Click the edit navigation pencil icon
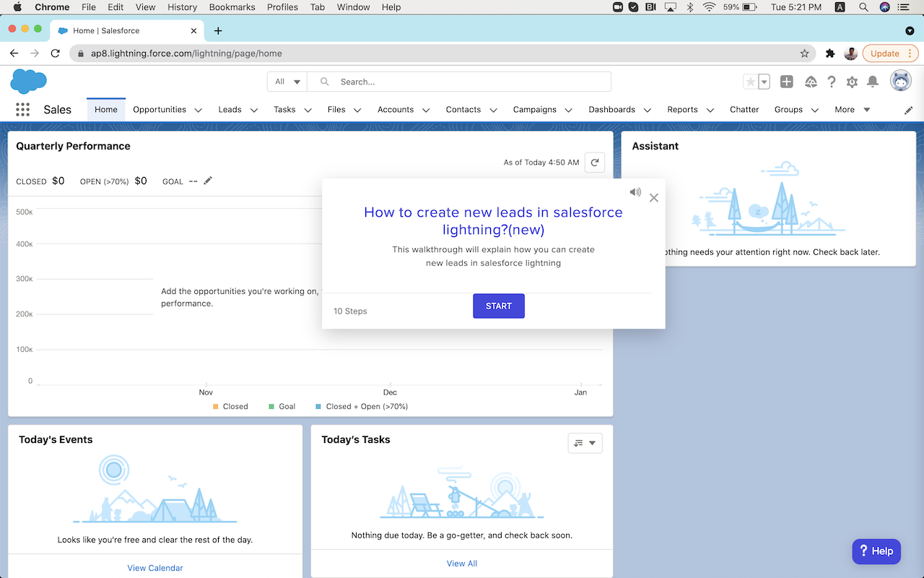924x578 pixels. (909, 110)
